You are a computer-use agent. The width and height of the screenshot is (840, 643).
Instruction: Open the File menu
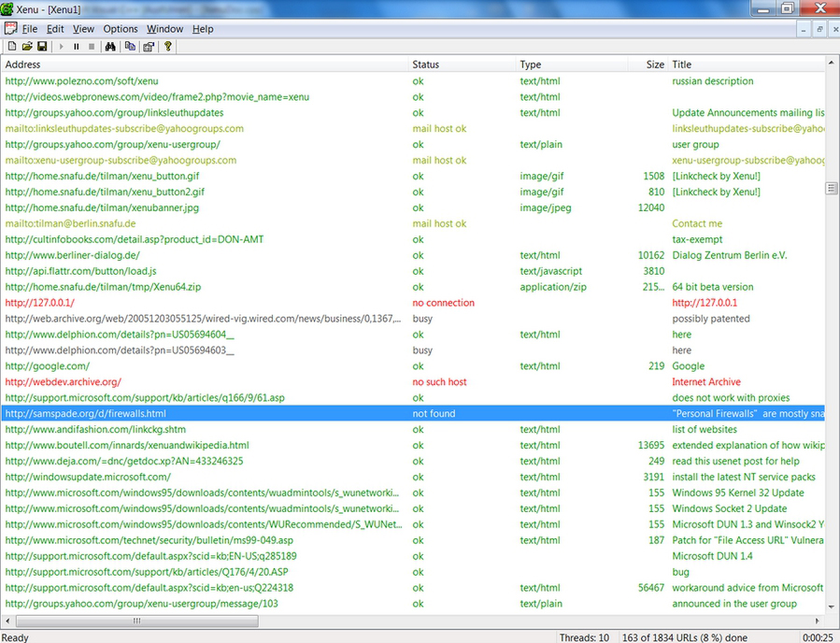click(30, 29)
